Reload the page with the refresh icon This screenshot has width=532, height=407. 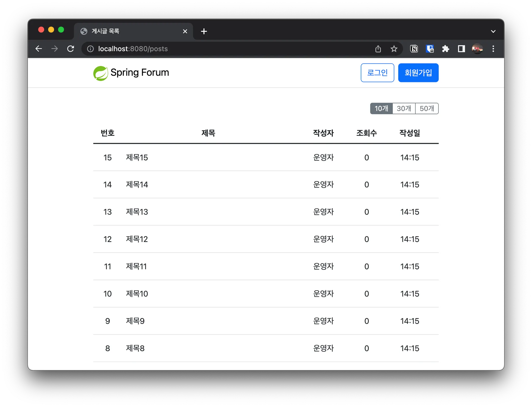pyautogui.click(x=71, y=49)
